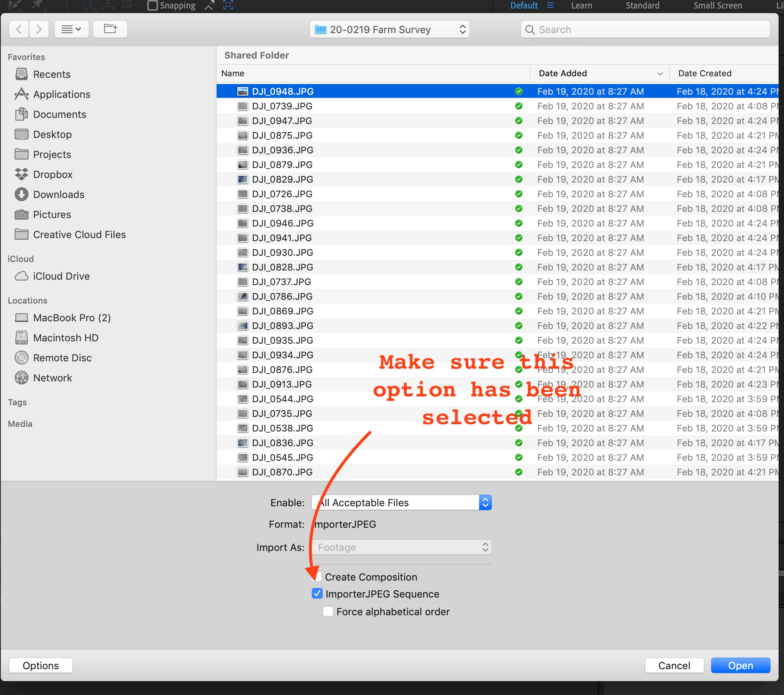Select Macintosh HD in Locations
This screenshot has width=784, height=695.
[x=66, y=338]
